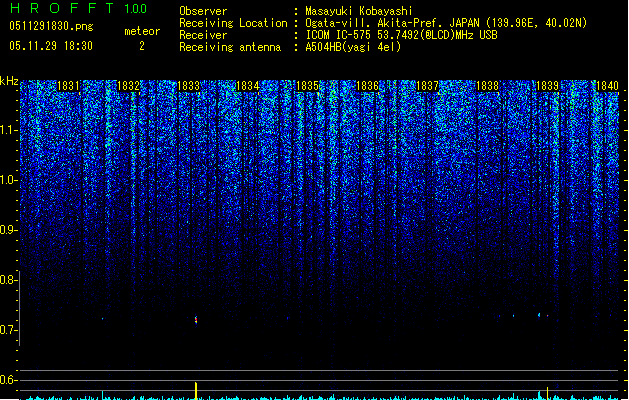Select the Ogata-vill. Akita-Pref. JAPAN location text
629x400 pixels.
pyautogui.click(x=446, y=23)
